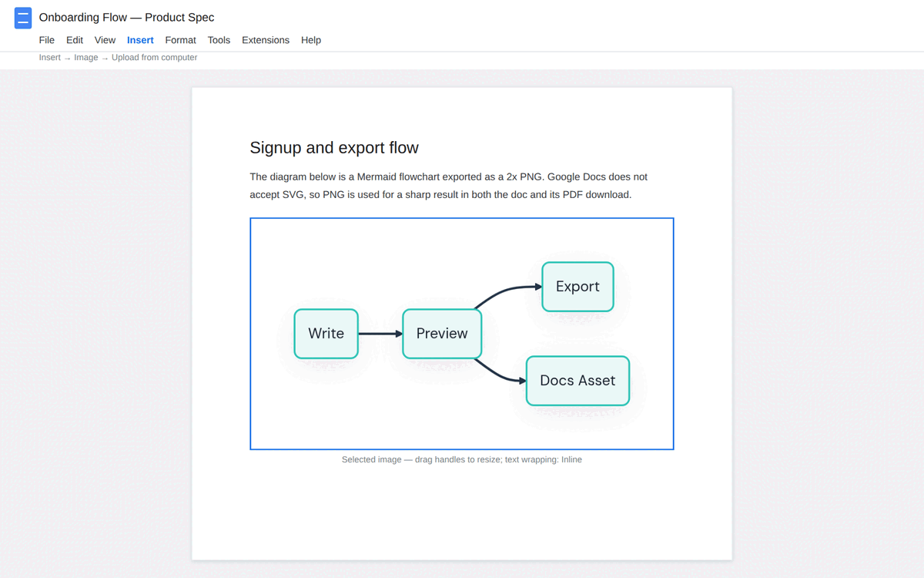Open the Tools menu

[219, 40]
